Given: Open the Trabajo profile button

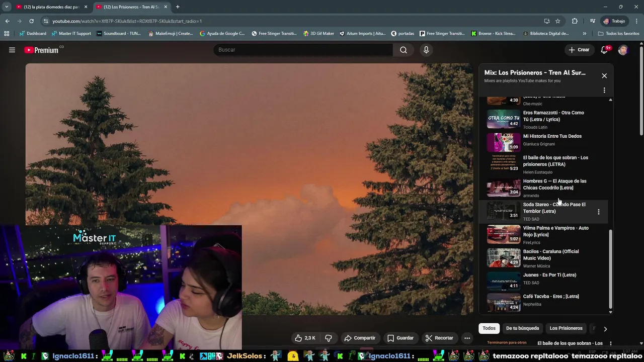Looking at the screenshot, I should [x=614, y=21].
